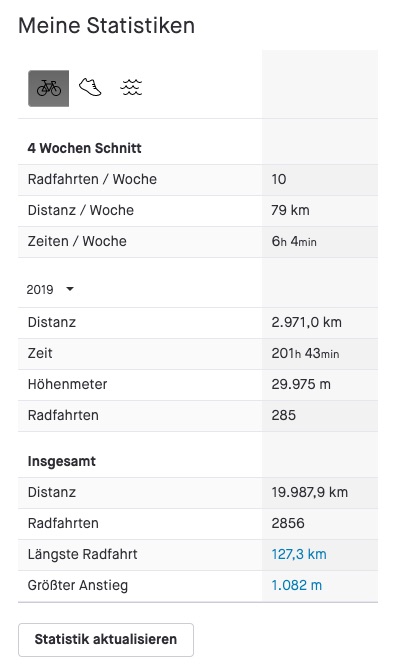This screenshot has height=672, width=398.
Task: Open the 2019 year selector
Action: click(x=50, y=289)
